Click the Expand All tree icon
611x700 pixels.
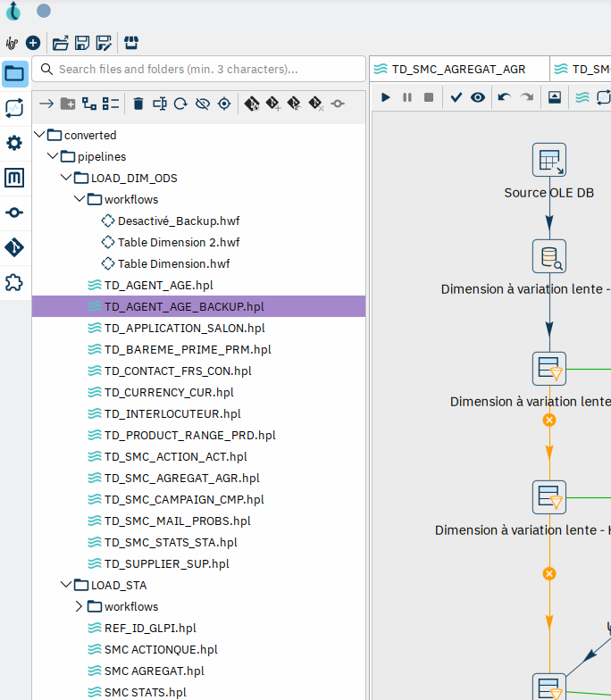(x=89, y=104)
